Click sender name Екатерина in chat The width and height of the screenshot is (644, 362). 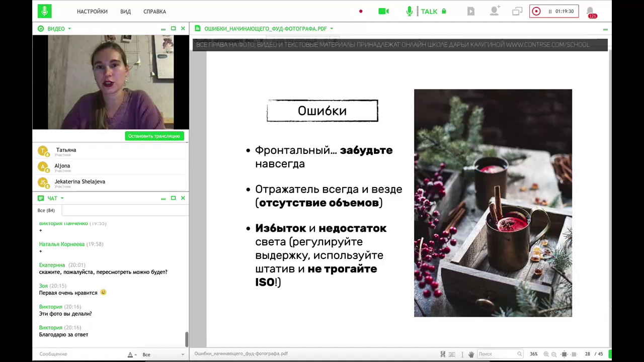click(52, 265)
